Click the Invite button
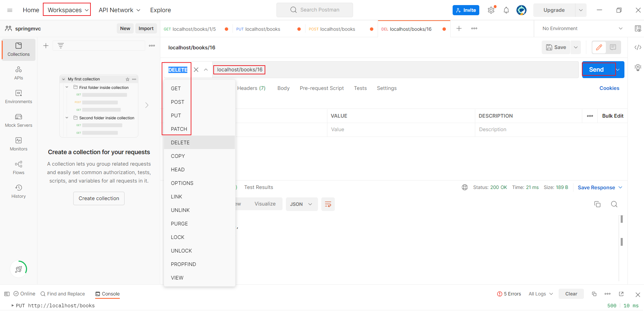 click(466, 10)
